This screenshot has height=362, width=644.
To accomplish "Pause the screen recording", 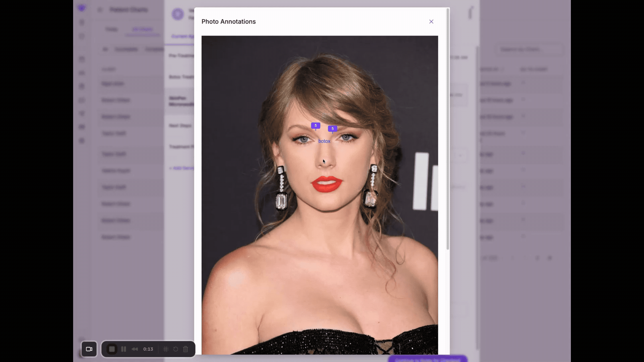I will (123, 349).
